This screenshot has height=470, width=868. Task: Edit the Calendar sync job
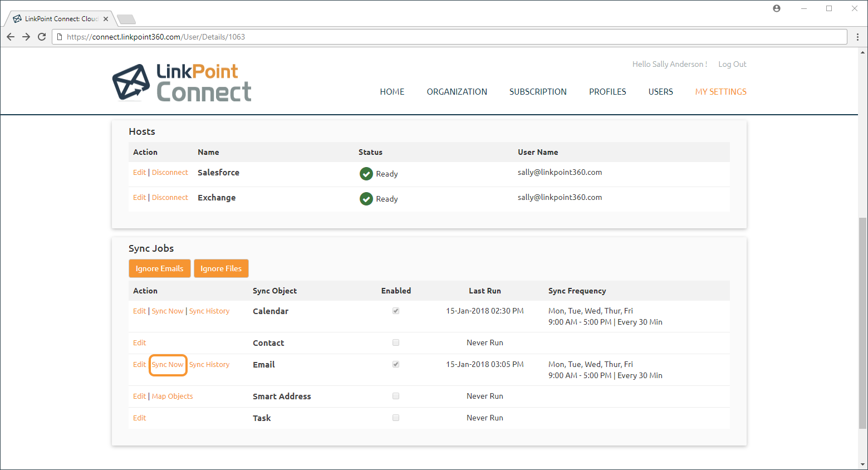click(139, 311)
